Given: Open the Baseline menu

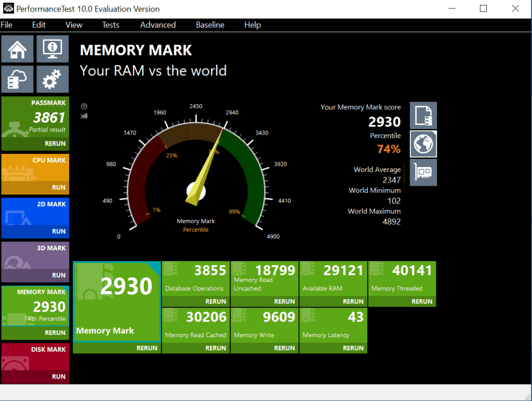Looking at the screenshot, I should [210, 25].
